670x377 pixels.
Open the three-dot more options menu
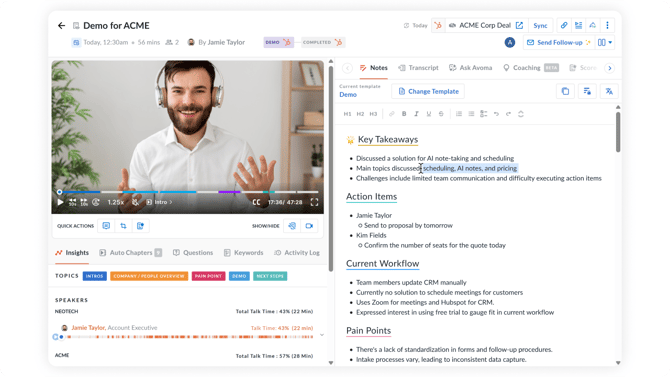click(x=607, y=25)
